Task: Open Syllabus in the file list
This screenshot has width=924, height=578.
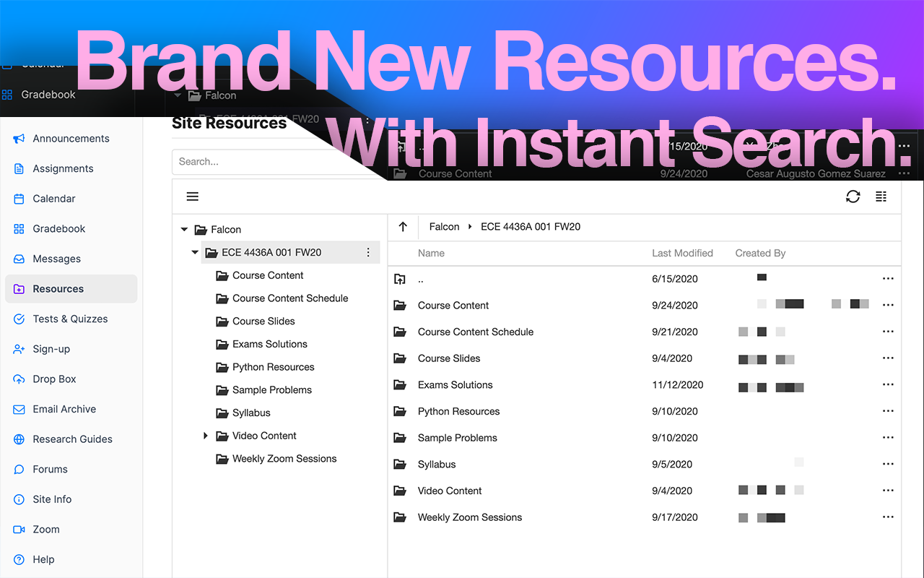Action: coord(437,465)
